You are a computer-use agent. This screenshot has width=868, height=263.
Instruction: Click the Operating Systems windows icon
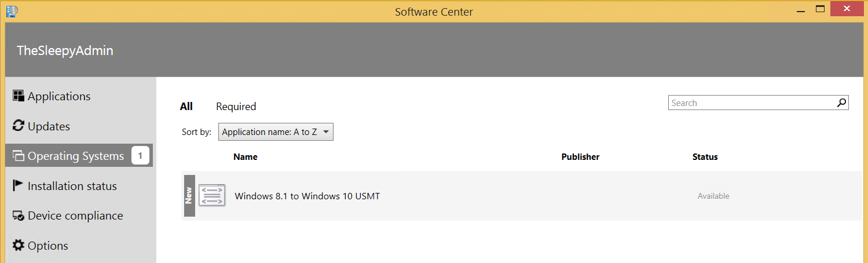(19, 156)
